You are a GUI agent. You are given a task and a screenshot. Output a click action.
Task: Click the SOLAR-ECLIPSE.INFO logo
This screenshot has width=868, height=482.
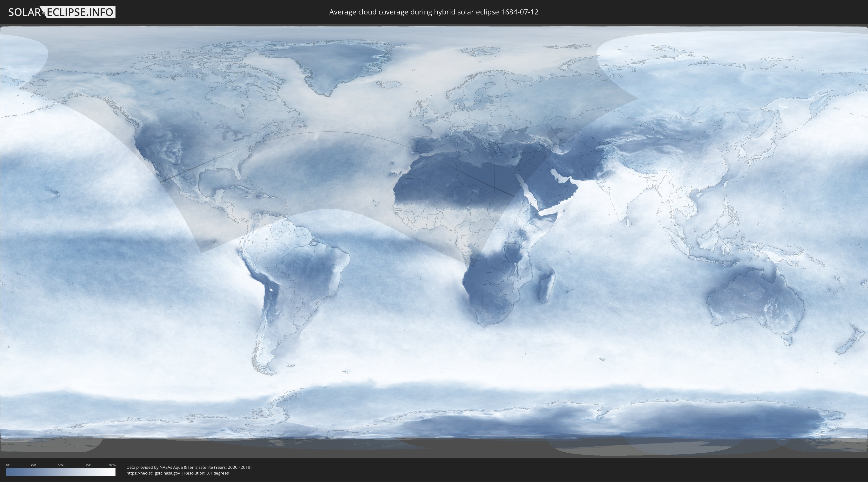(62, 12)
